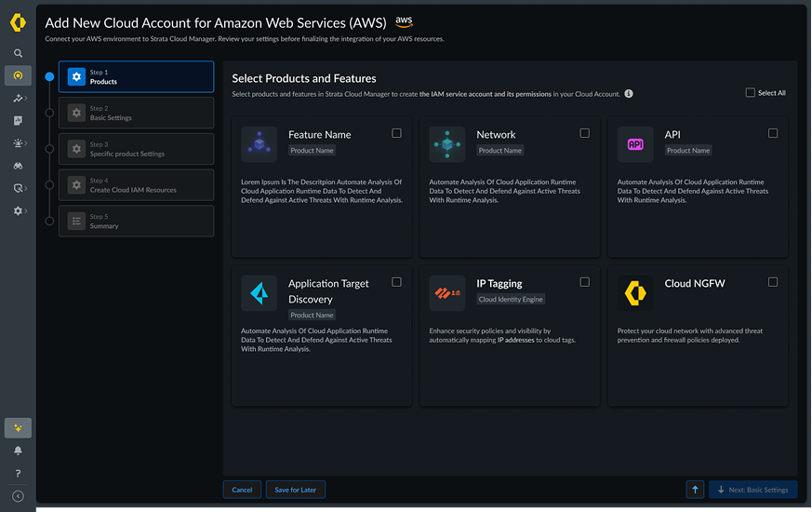
Task: Open the search icon in sidebar
Action: tap(18, 53)
